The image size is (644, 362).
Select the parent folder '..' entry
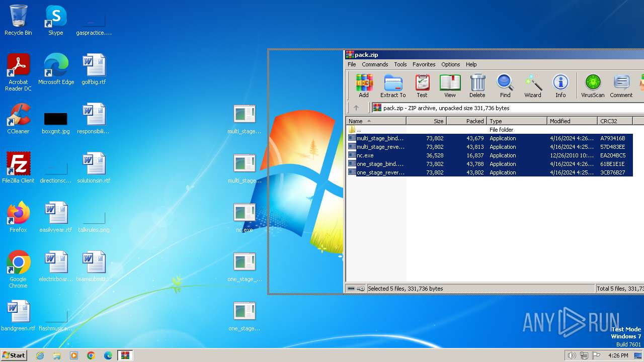tap(490, 130)
